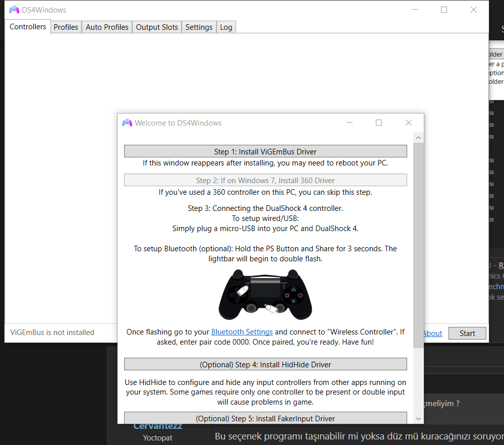
Task: Click the Welcome window scrollbar thumb
Action: 418,245
